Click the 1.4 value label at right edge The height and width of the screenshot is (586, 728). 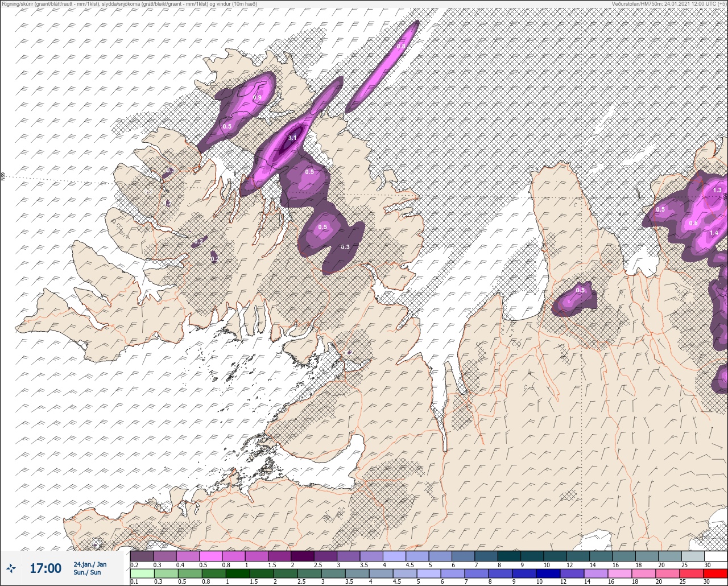click(x=714, y=233)
